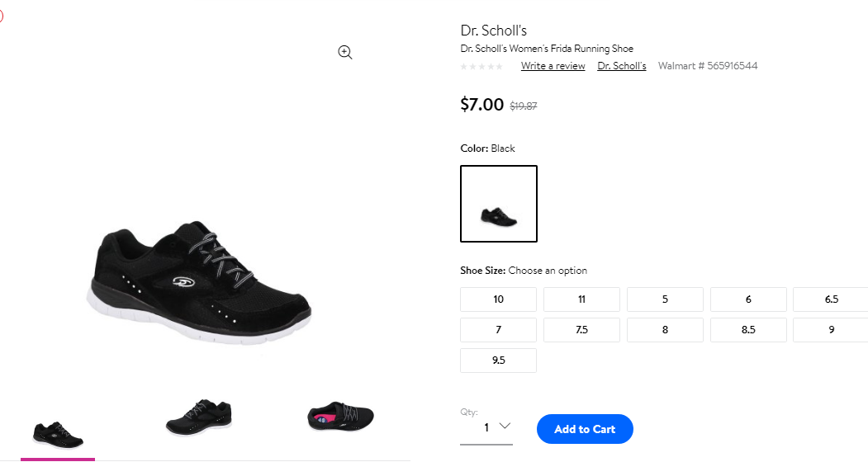Select shoe size 6.5

tap(831, 299)
